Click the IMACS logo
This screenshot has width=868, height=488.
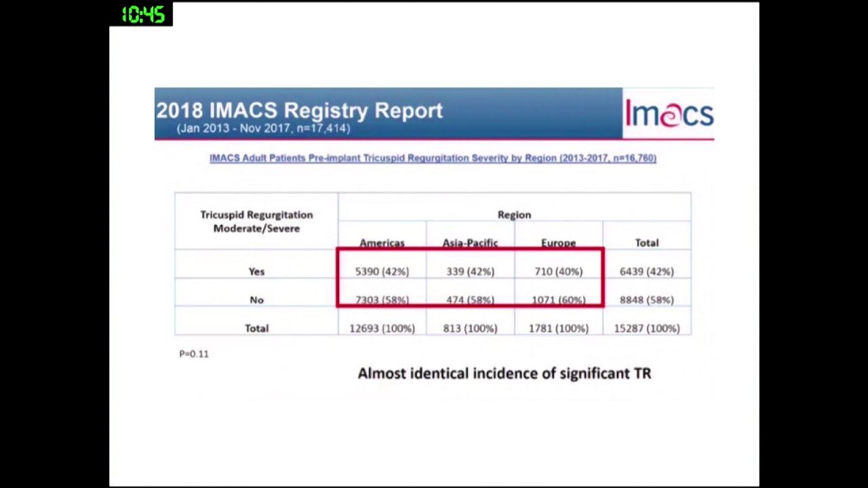click(x=669, y=113)
